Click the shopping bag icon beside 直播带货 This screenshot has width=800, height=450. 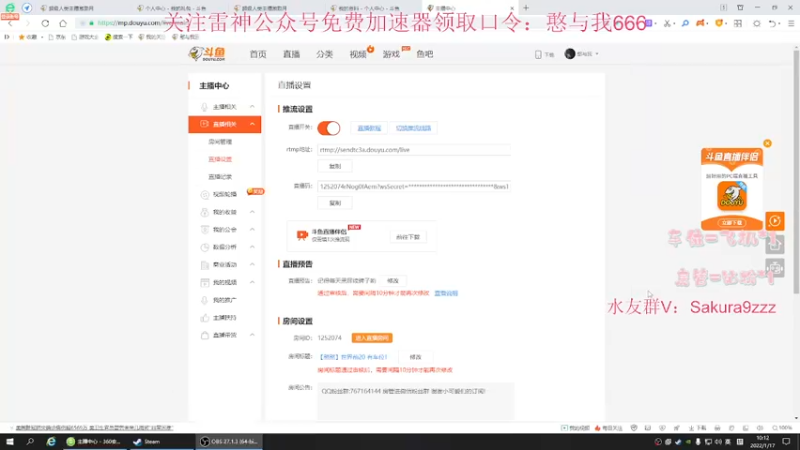[x=205, y=335]
